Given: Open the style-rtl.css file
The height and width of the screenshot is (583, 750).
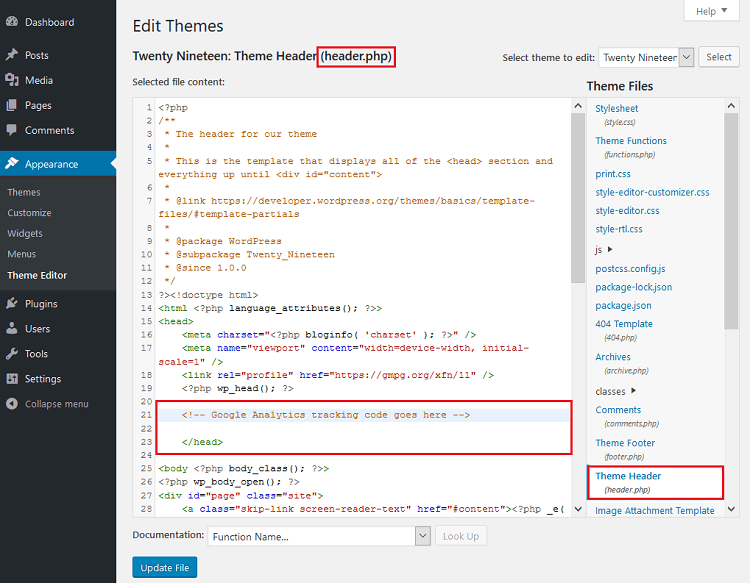Looking at the screenshot, I should pyautogui.click(x=618, y=229).
